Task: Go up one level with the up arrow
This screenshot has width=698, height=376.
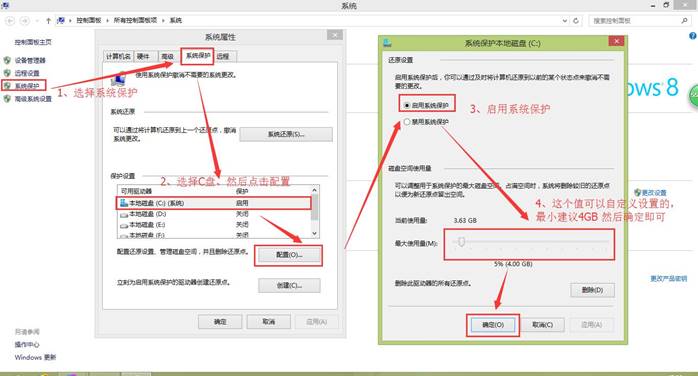Action: (x=48, y=20)
